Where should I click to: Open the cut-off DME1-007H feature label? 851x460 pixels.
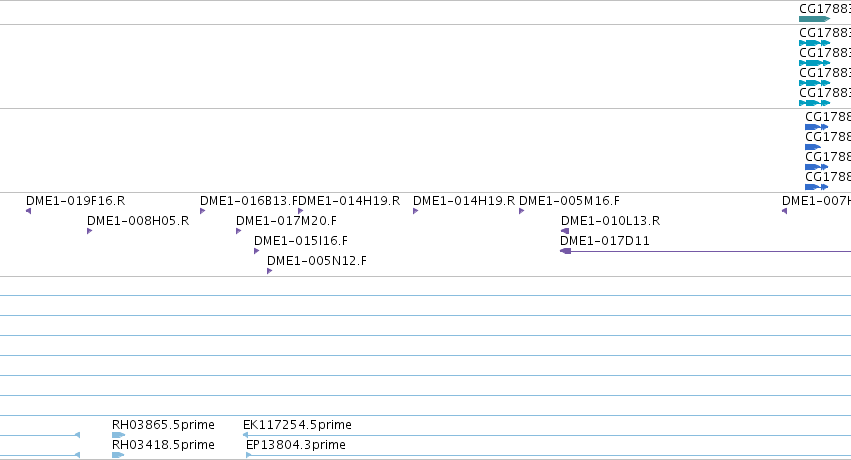click(x=816, y=201)
